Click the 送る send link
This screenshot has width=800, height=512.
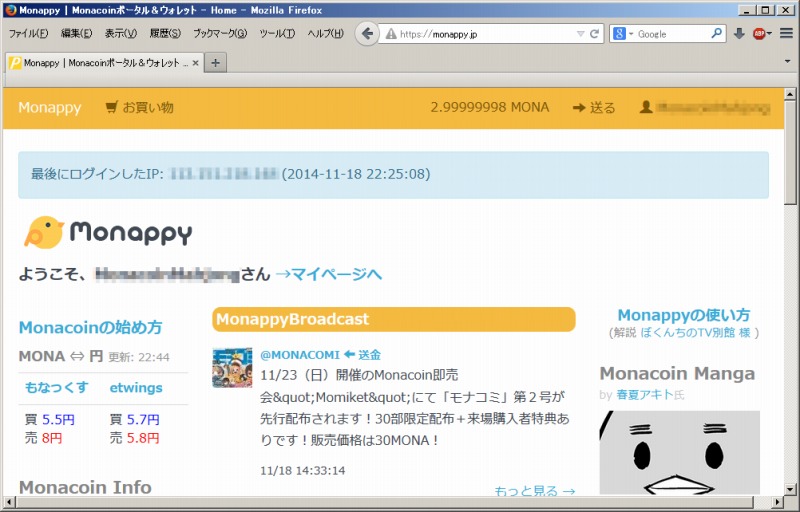coord(594,108)
